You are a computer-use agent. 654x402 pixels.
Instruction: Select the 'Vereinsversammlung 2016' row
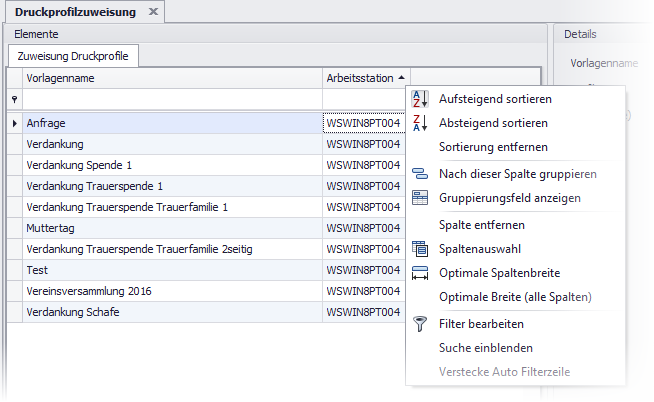[170, 291]
